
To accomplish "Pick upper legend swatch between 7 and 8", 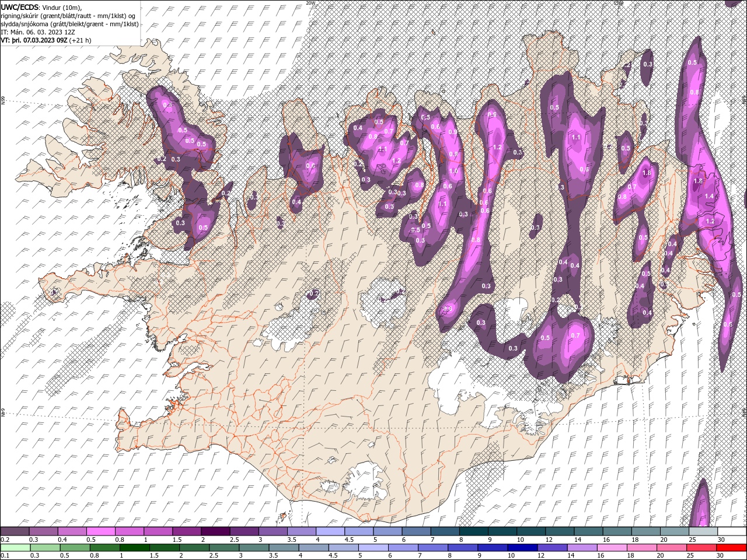I will point(445,531).
